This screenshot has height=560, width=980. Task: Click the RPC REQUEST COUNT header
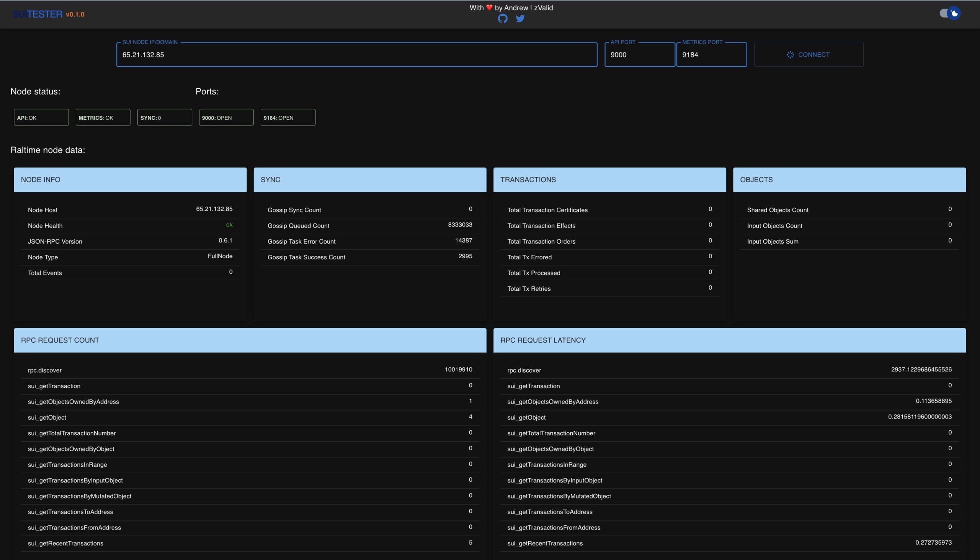[x=250, y=340]
